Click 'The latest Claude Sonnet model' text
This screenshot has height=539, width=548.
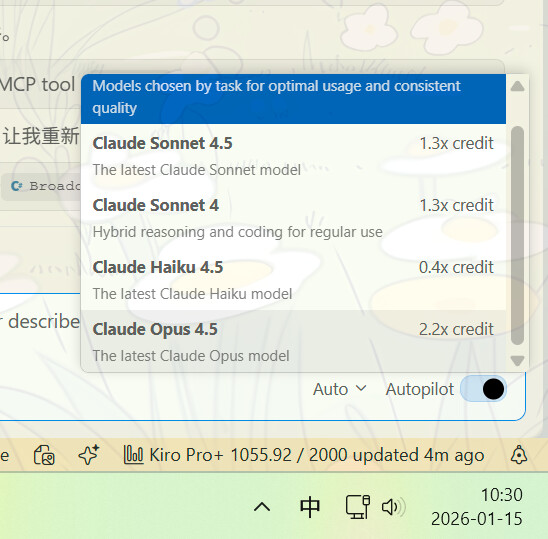197,170
